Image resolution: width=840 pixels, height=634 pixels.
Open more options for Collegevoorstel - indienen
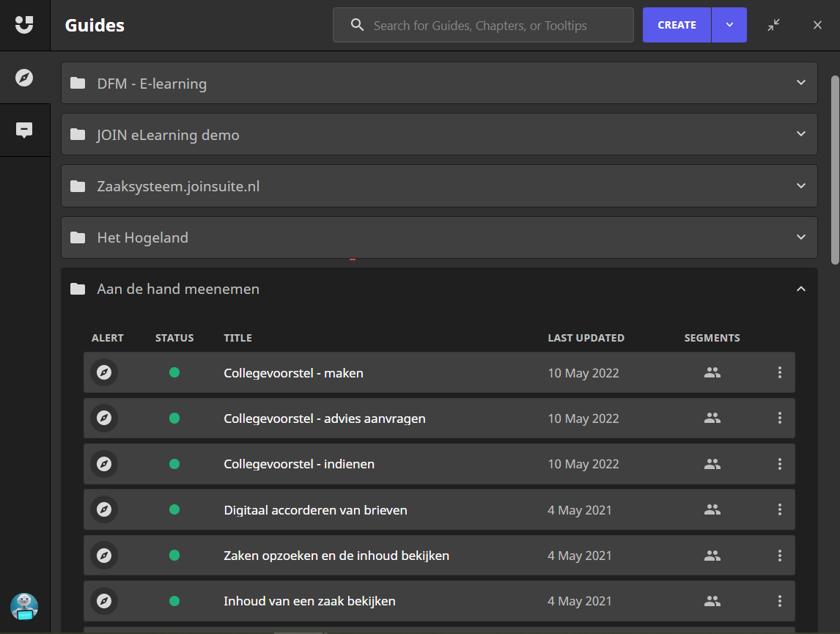coord(779,464)
